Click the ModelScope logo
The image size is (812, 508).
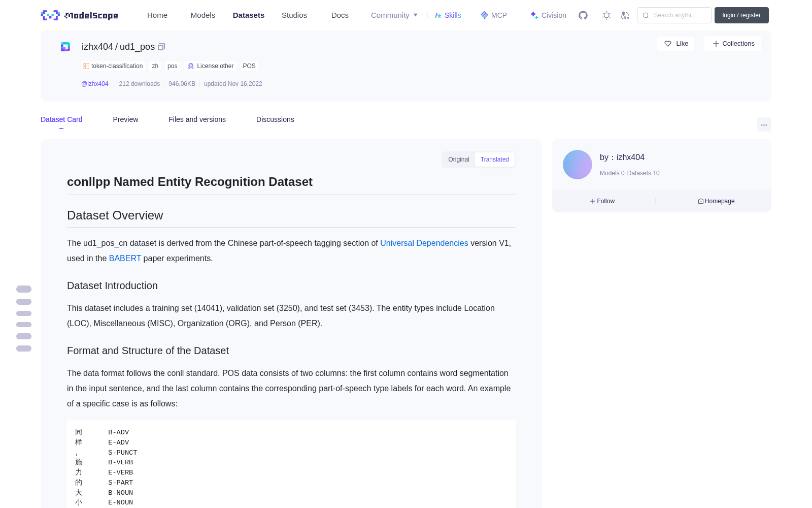click(x=80, y=15)
